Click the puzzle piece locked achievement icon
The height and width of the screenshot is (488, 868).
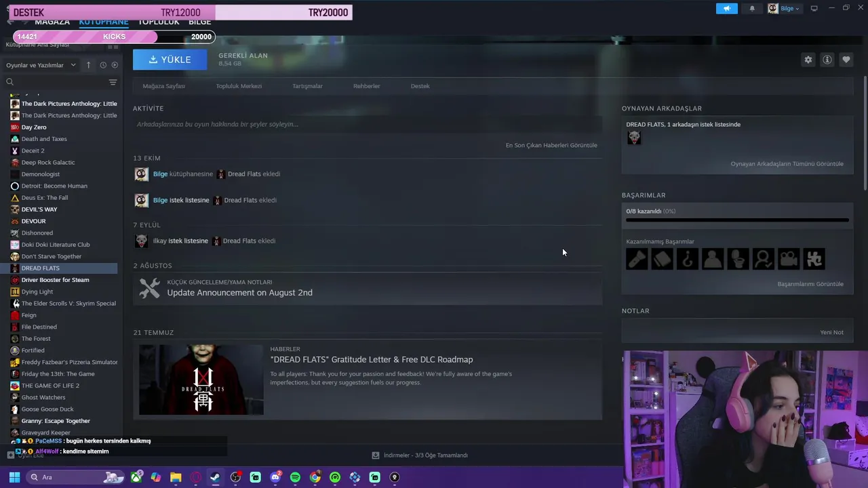click(x=814, y=259)
